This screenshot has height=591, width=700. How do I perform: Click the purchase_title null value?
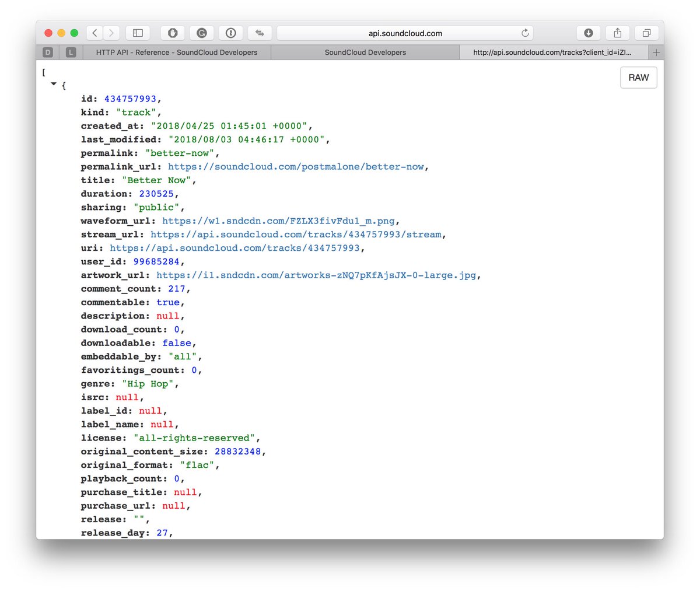pos(185,492)
